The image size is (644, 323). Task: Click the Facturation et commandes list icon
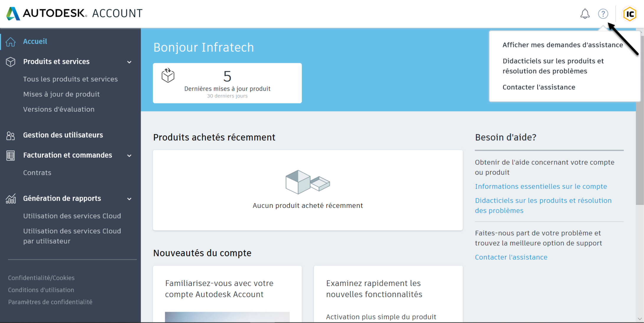(11, 155)
